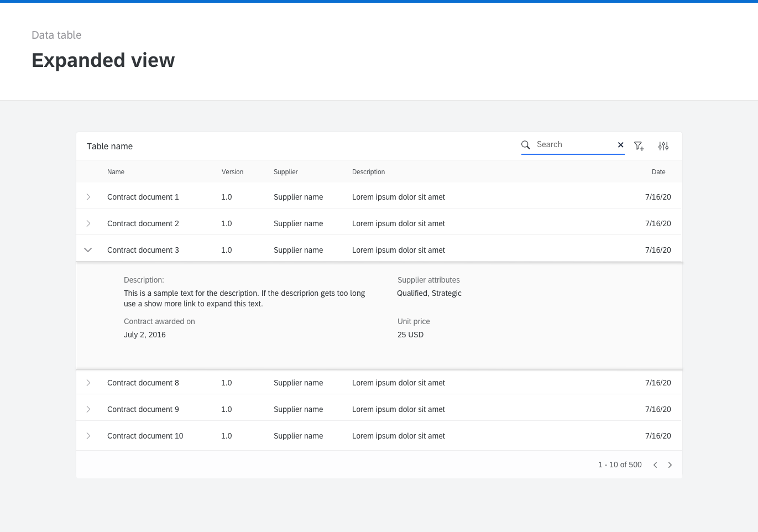This screenshot has width=758, height=532.
Task: Click the Date column header
Action: point(658,172)
